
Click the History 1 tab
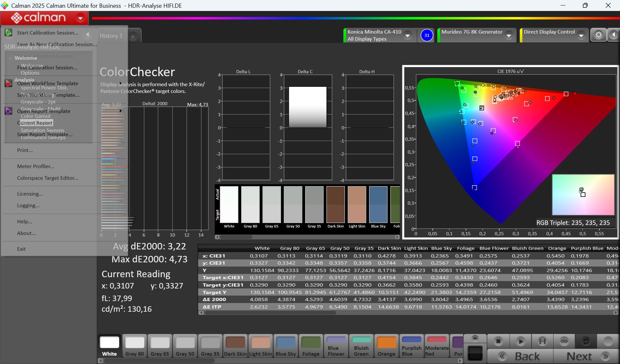(x=111, y=36)
